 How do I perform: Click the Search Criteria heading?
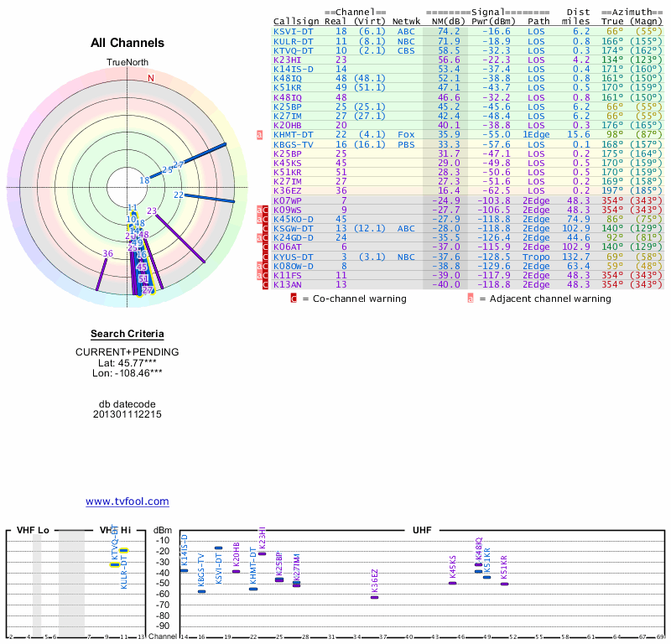click(127, 334)
